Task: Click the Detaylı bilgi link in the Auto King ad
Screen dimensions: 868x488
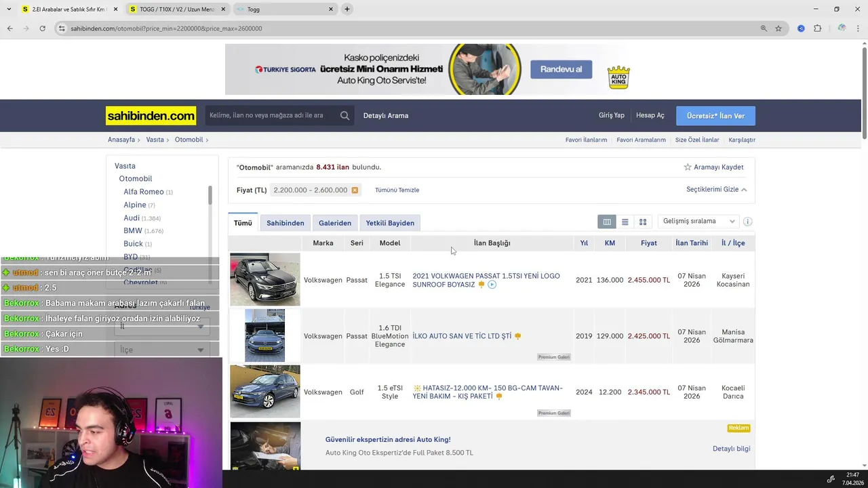Action: coord(732,449)
